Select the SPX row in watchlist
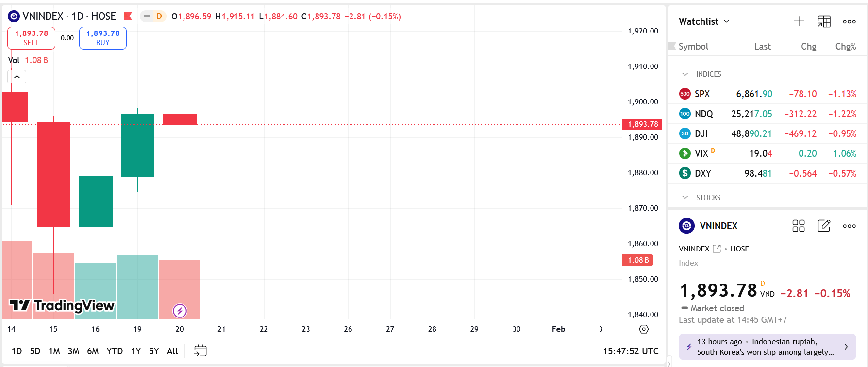This screenshot has width=868, height=367. point(767,94)
